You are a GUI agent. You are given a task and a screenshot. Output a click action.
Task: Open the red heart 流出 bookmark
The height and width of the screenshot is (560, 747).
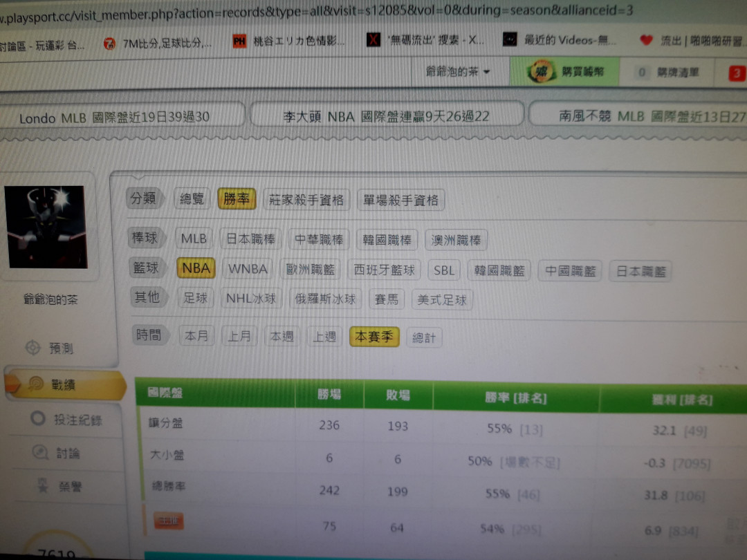tap(646, 40)
